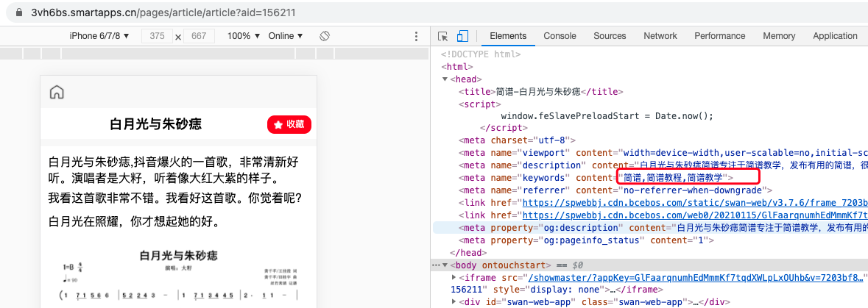The width and height of the screenshot is (868, 308).
Task: Collapse the body ontouchstart element
Action: [x=445, y=265]
